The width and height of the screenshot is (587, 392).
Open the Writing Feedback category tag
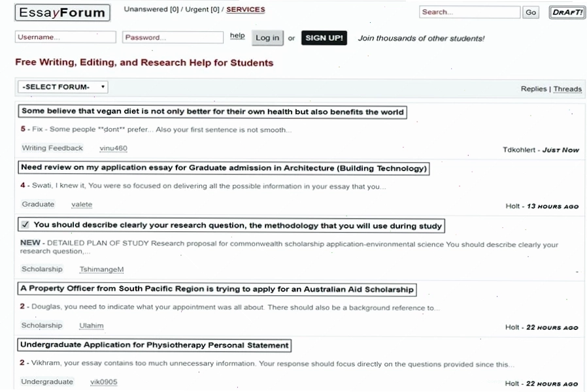pyautogui.click(x=52, y=148)
